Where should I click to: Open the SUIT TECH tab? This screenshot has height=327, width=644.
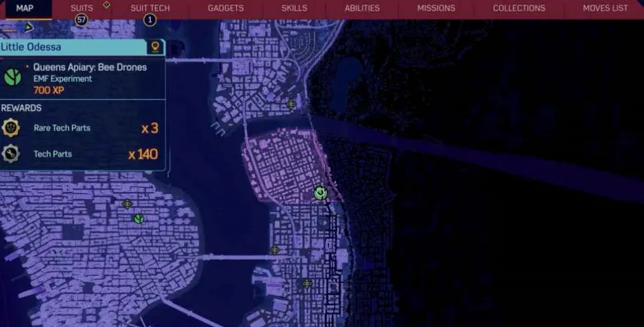coord(150,8)
